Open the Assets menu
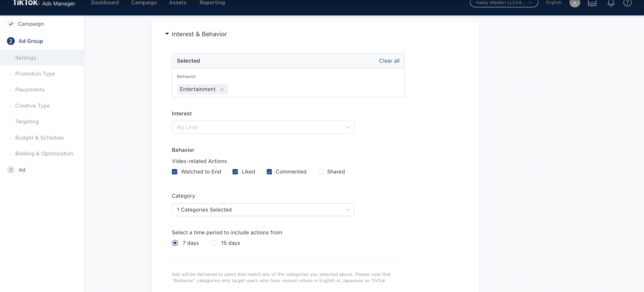 177,3
